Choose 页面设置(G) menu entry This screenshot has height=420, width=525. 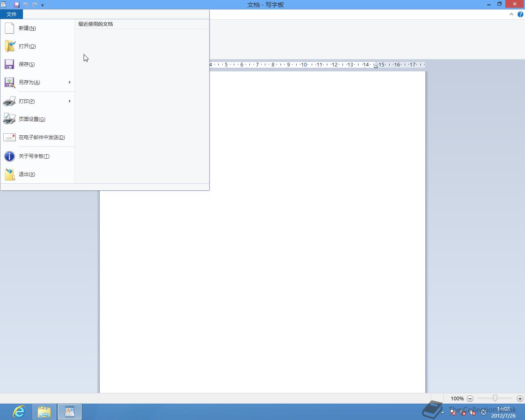point(37,119)
